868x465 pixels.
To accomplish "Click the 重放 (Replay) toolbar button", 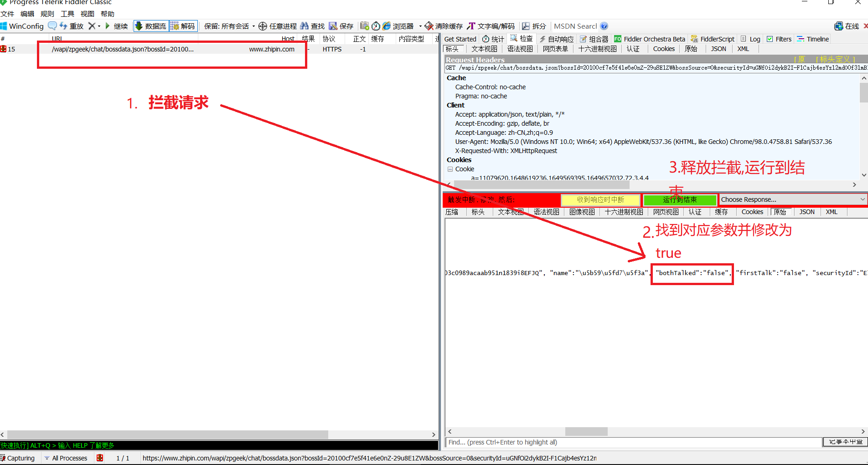I will (x=72, y=26).
